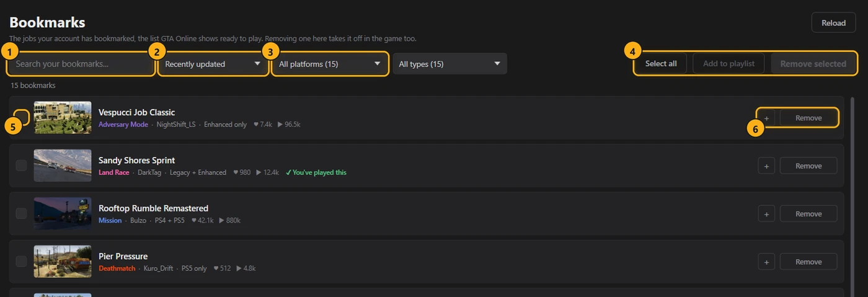Viewport: 868px width, 297px height.
Task: Click the You've played this label
Action: point(316,172)
